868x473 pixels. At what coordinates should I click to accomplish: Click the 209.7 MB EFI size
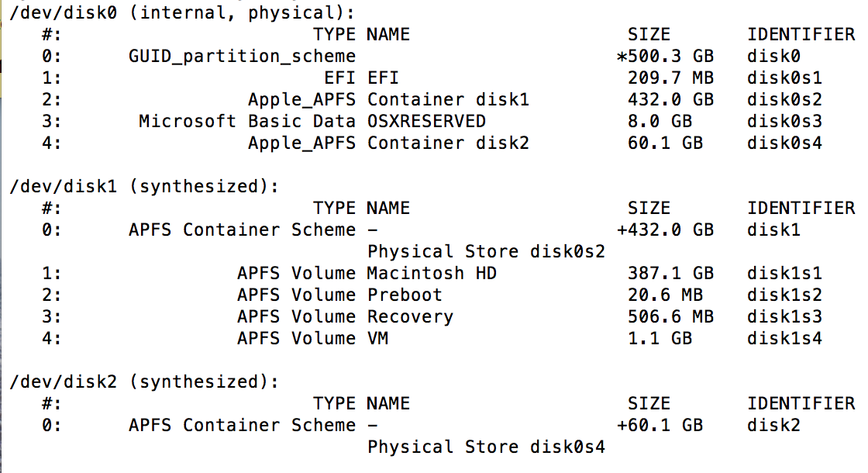[x=670, y=78]
